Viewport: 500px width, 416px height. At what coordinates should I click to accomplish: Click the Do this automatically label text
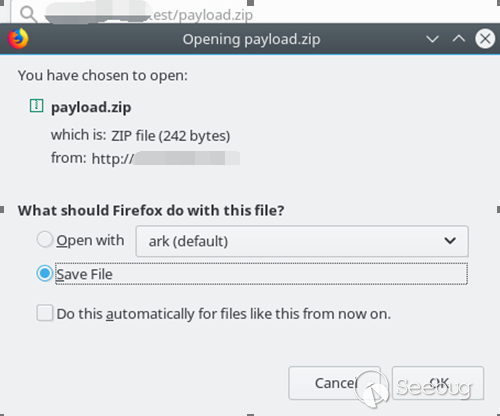pos(223,314)
